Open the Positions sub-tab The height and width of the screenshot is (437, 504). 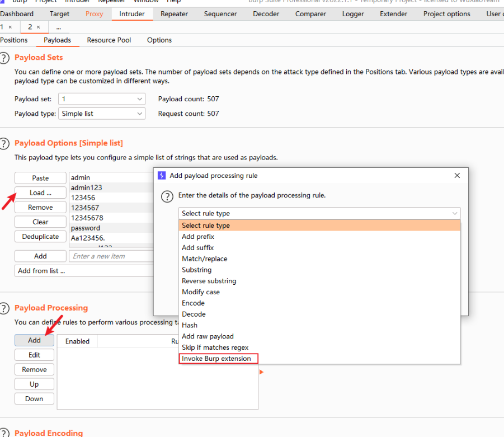click(x=14, y=40)
